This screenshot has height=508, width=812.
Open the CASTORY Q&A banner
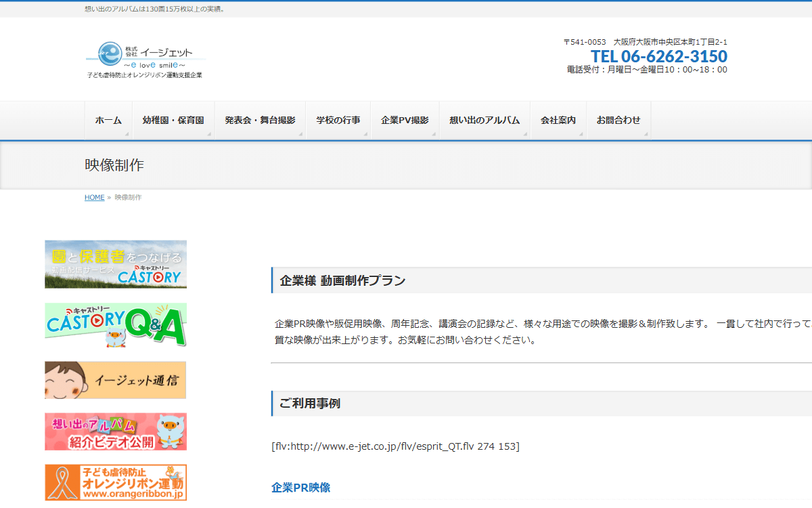pos(116,325)
